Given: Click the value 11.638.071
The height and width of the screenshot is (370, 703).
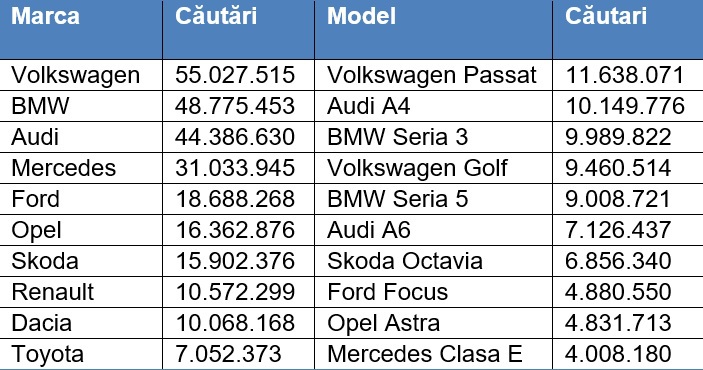Looking at the screenshot, I should click(x=625, y=75).
